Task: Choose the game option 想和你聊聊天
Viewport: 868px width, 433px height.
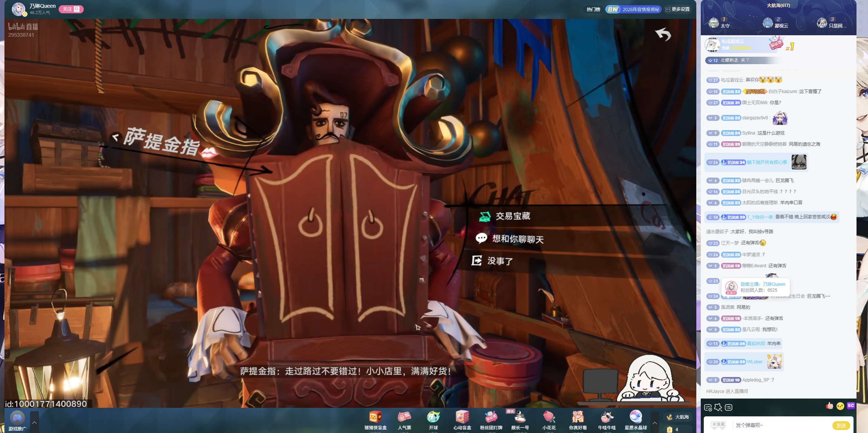Action: click(x=510, y=239)
